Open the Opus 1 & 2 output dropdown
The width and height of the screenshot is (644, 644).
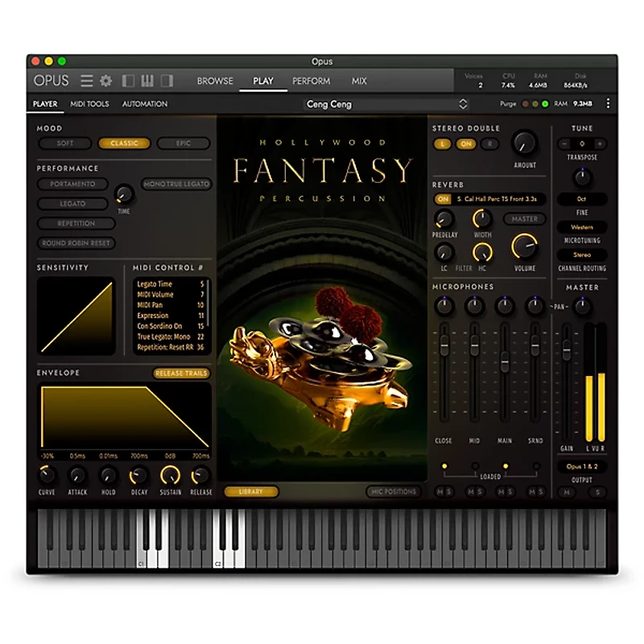tap(582, 467)
